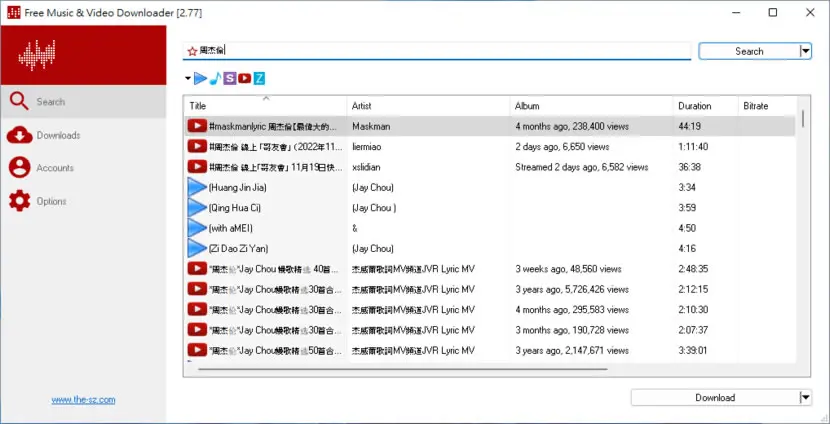Screen dimensions: 830x424
Task: Expand the source list arrow beside icons
Action: (188, 79)
